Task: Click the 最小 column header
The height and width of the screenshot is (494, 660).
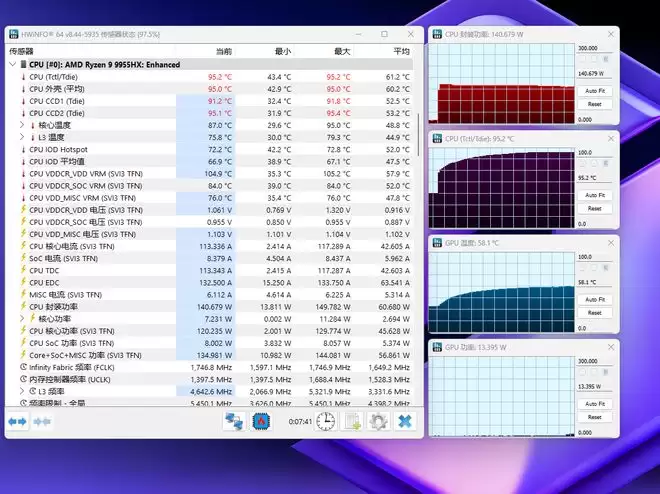Action: click(x=283, y=51)
